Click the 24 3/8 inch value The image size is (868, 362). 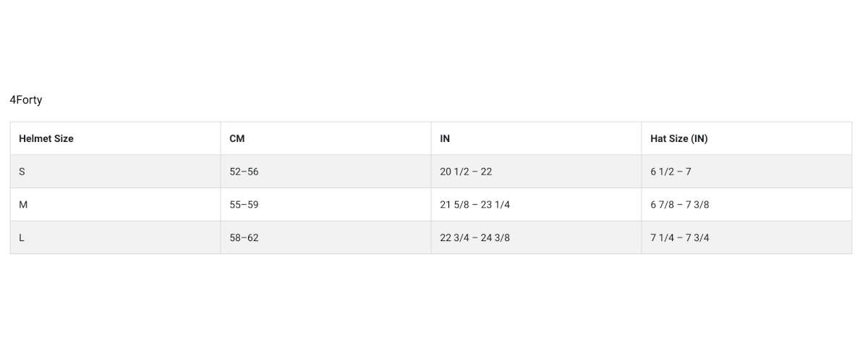[x=495, y=237]
